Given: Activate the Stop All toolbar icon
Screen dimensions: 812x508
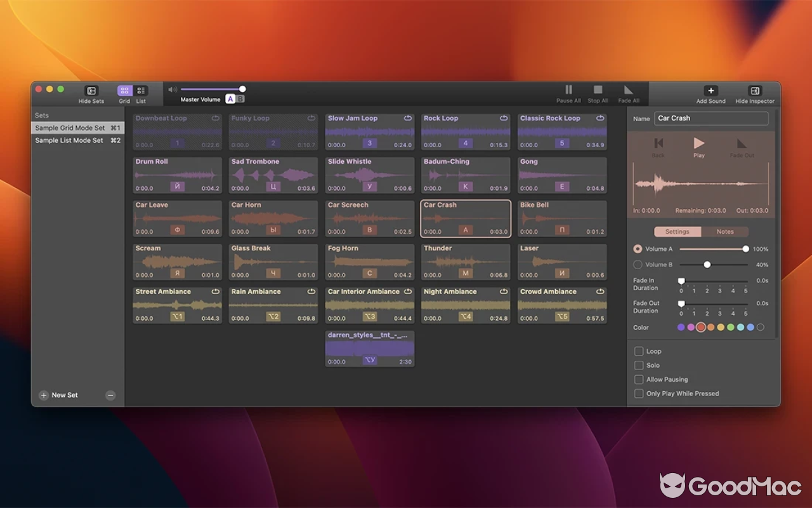Looking at the screenshot, I should (597, 93).
